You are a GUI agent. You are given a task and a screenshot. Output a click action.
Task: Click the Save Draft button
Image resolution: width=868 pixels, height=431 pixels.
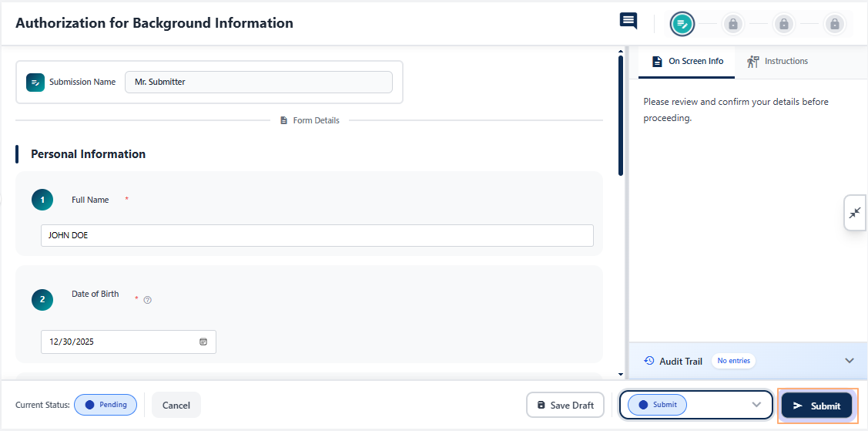tap(565, 405)
